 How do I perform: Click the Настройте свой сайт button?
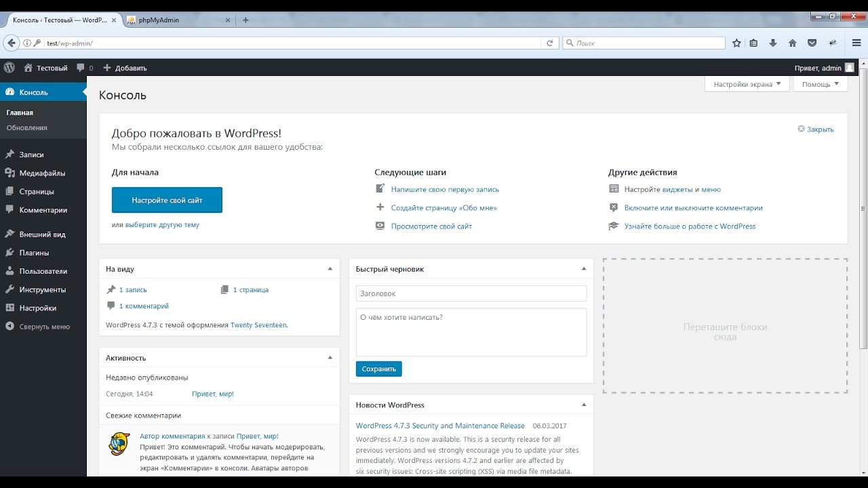(x=167, y=200)
